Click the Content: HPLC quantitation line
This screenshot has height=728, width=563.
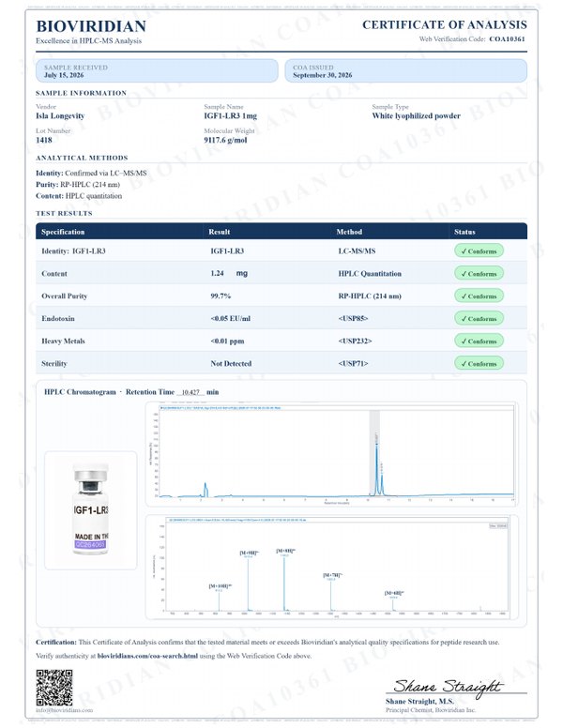79,196
